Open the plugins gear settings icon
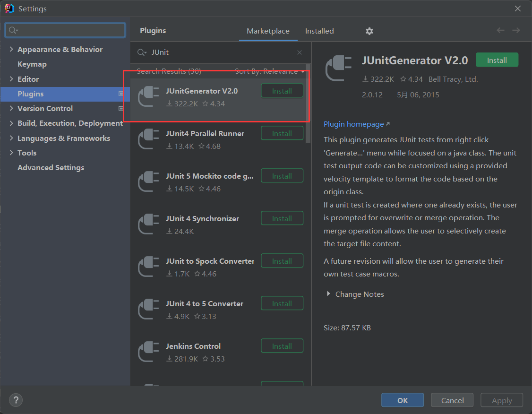532x414 pixels. click(x=369, y=31)
